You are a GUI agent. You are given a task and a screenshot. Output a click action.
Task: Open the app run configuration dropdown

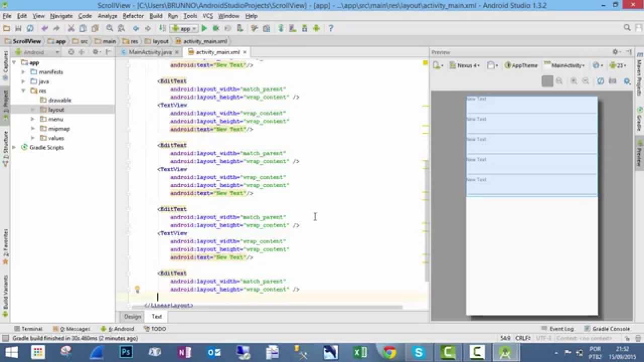click(x=184, y=29)
